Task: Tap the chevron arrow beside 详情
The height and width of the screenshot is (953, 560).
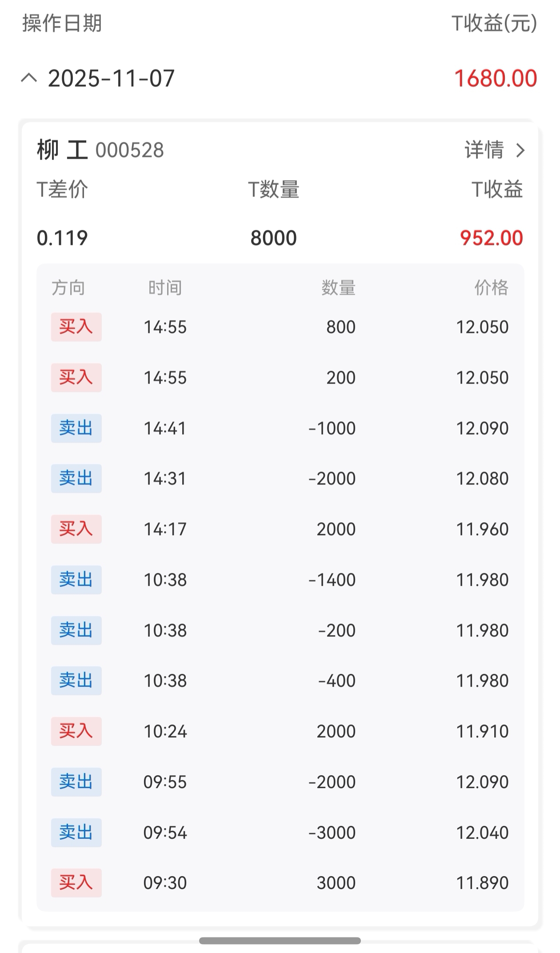Action: (x=520, y=150)
